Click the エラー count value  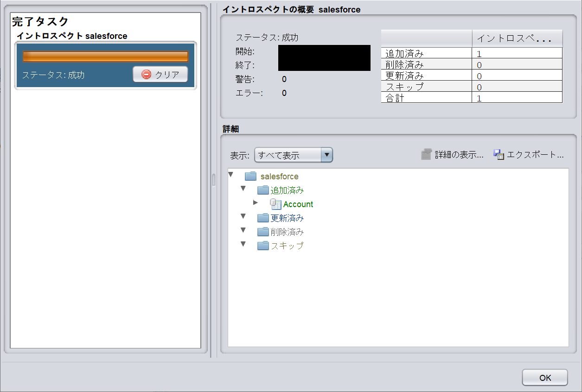[x=284, y=93]
